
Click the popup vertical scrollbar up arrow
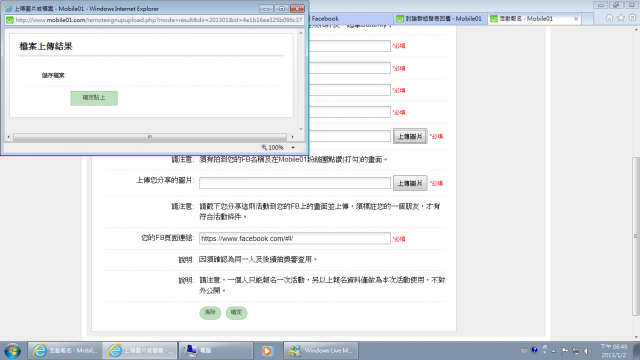pyautogui.click(x=301, y=33)
